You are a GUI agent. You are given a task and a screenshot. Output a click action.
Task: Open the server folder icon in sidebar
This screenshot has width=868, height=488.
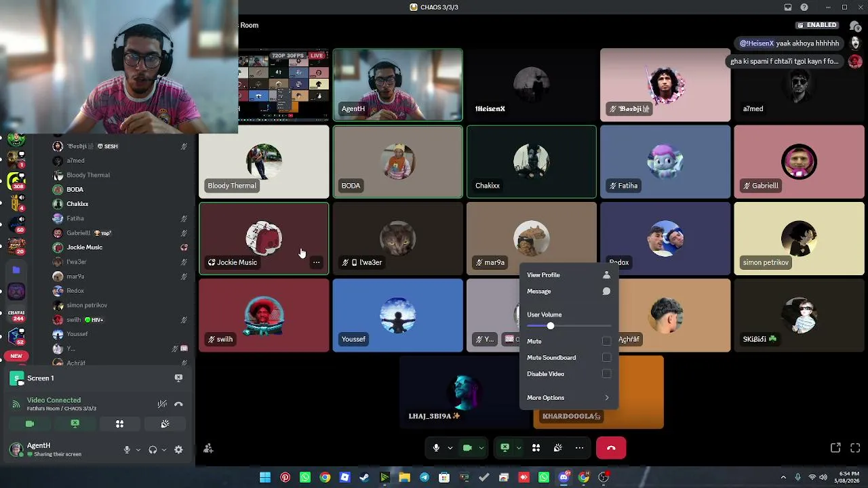pos(16,270)
